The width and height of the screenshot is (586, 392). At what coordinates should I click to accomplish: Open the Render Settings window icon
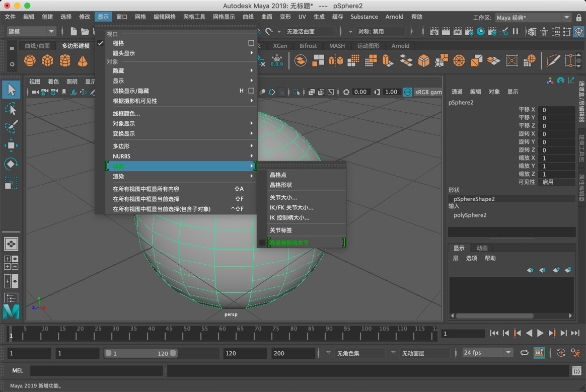click(x=469, y=31)
